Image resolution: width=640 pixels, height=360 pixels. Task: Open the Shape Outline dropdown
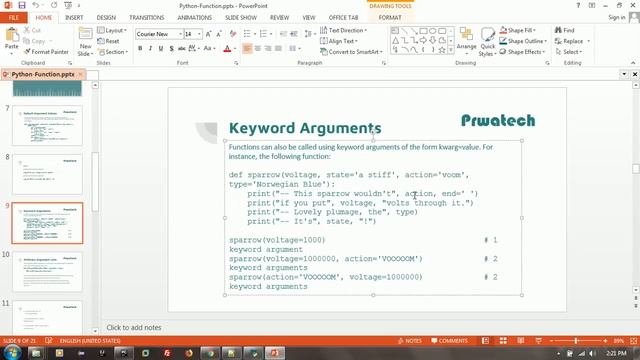[523, 41]
